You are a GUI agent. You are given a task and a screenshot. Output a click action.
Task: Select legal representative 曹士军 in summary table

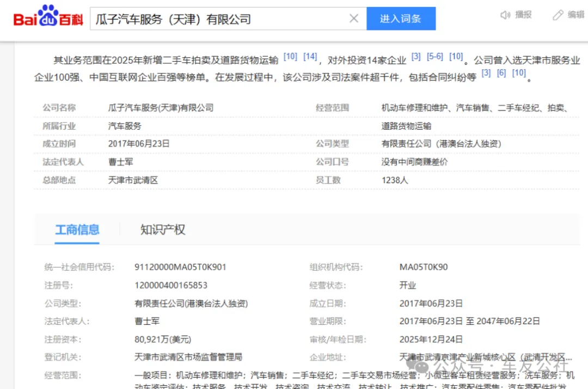coord(120,162)
